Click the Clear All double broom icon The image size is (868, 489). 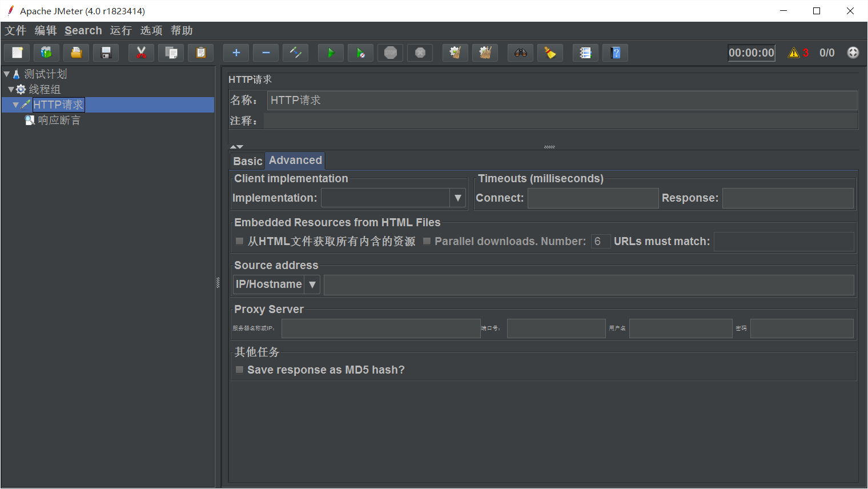pos(485,53)
